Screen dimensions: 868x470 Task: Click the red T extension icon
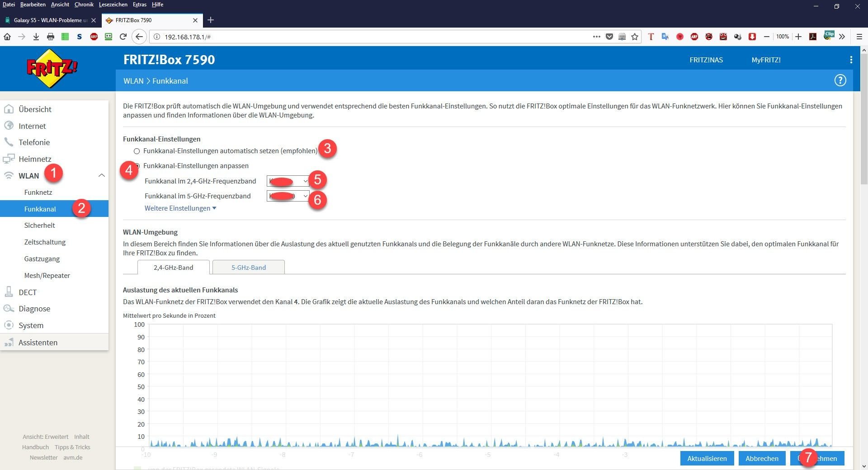click(x=651, y=37)
